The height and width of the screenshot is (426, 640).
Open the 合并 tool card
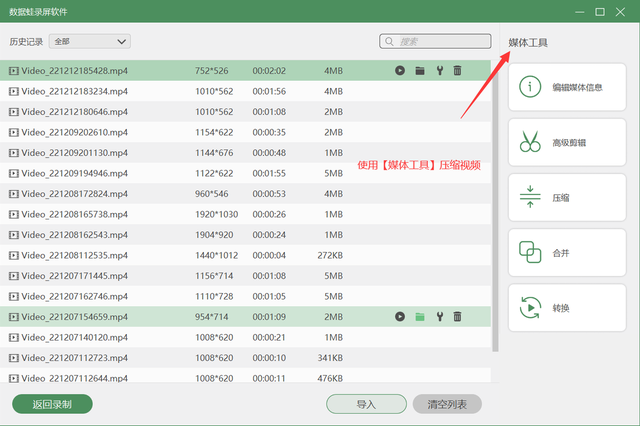coord(567,253)
